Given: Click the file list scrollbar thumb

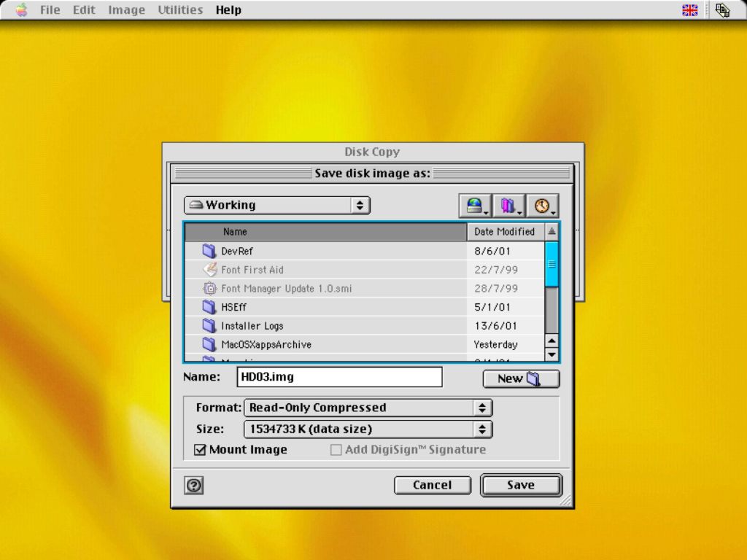Looking at the screenshot, I should pyautogui.click(x=551, y=264).
